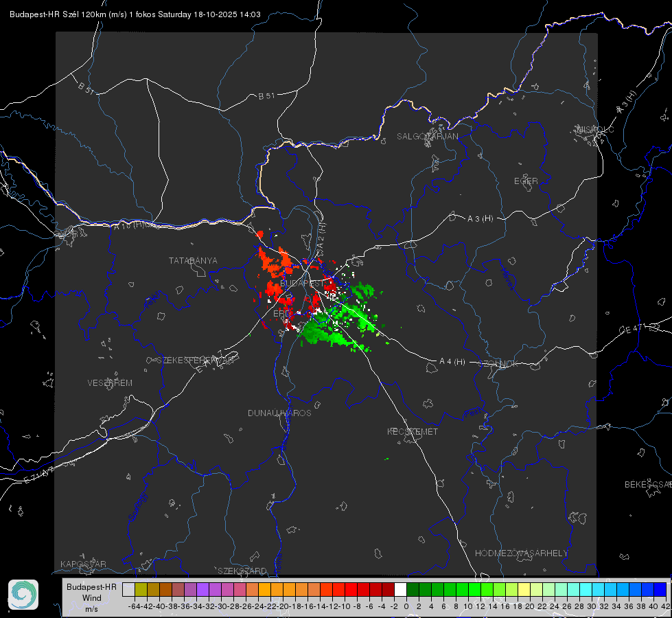Click the TATABÁNYA city label
Image resolution: width=672 pixels, height=618 pixels.
point(193,261)
